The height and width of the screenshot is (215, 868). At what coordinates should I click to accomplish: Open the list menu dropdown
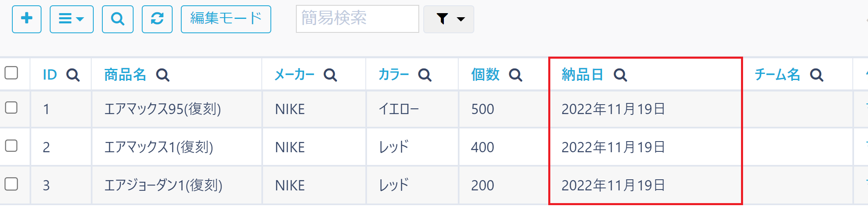click(72, 19)
